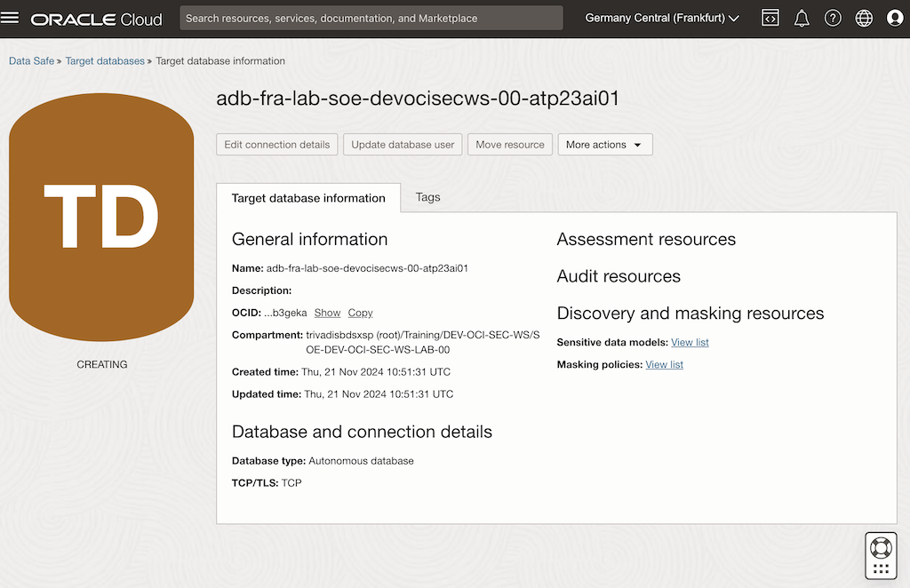Open the help question mark icon
The width and height of the screenshot is (910, 588).
pyautogui.click(x=833, y=18)
